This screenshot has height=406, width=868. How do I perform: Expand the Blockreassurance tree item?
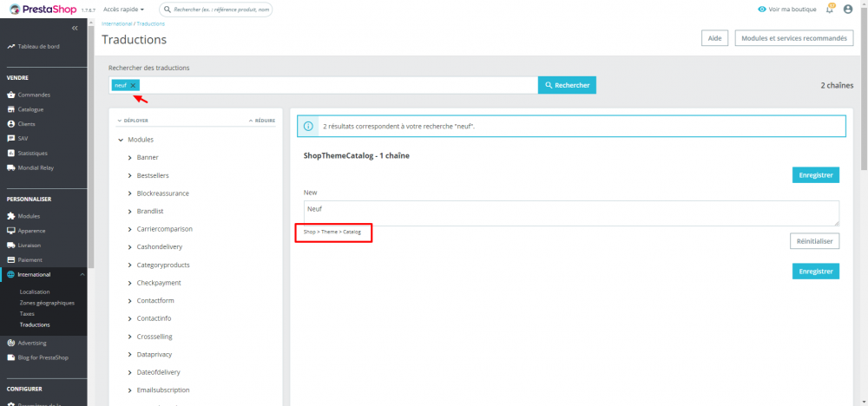pyautogui.click(x=129, y=193)
